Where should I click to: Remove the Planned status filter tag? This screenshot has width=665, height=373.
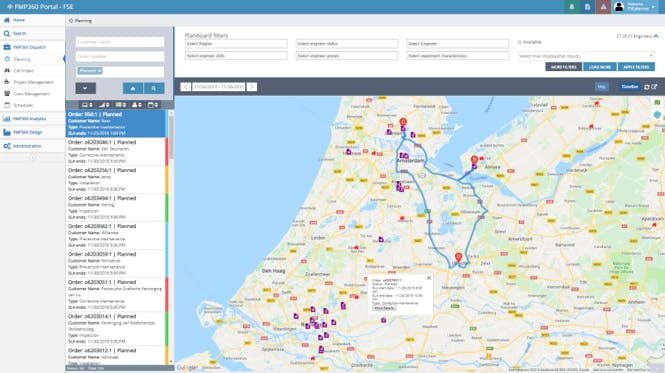point(100,71)
